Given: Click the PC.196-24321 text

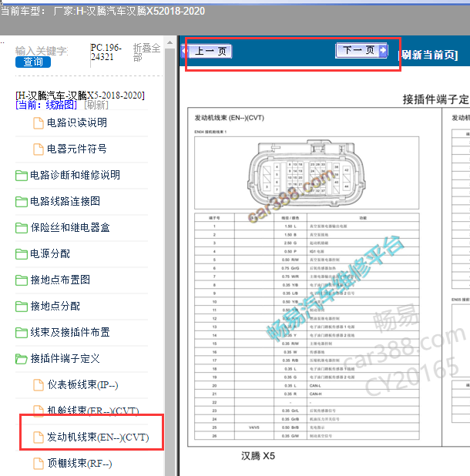Looking at the screenshot, I should pyautogui.click(x=106, y=52).
